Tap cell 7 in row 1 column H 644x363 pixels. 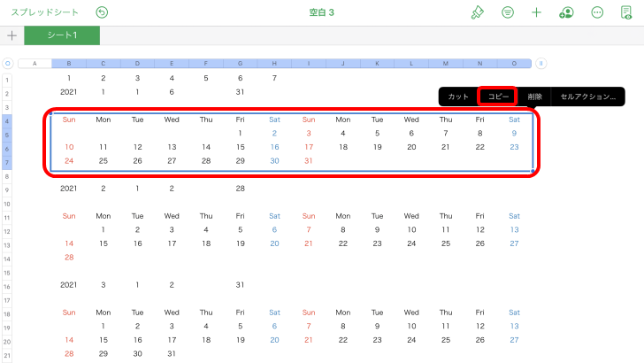point(274,78)
